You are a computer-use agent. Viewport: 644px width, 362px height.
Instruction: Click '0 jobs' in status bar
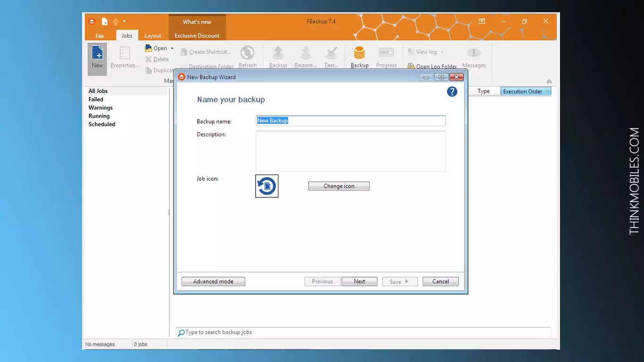point(141,345)
